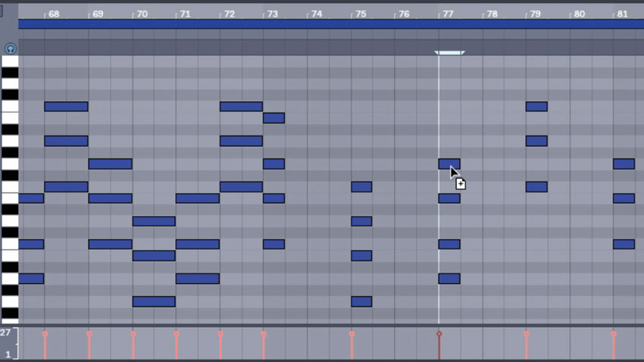Screen dimensions: 644x362
Task: Select the lowest note starting at bar 70
Action: tap(154, 301)
